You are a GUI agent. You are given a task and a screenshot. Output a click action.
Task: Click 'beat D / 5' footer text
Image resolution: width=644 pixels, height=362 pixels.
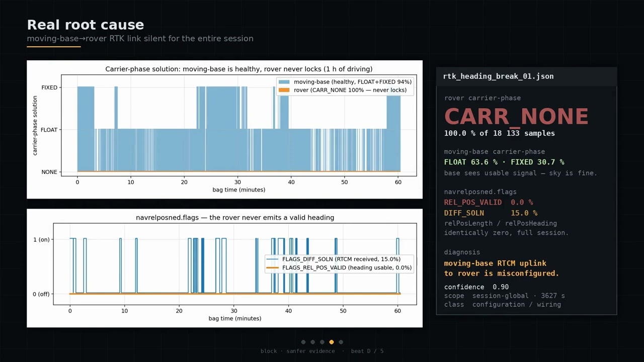pyautogui.click(x=367, y=351)
